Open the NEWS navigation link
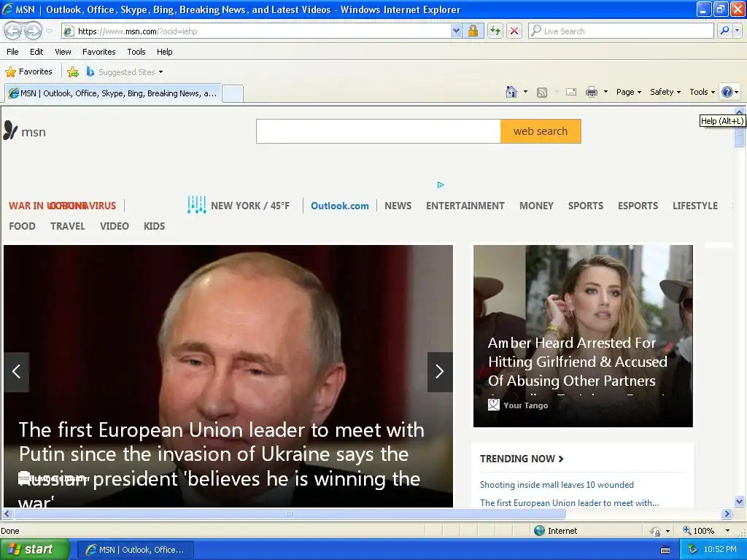747x560 pixels. [398, 206]
